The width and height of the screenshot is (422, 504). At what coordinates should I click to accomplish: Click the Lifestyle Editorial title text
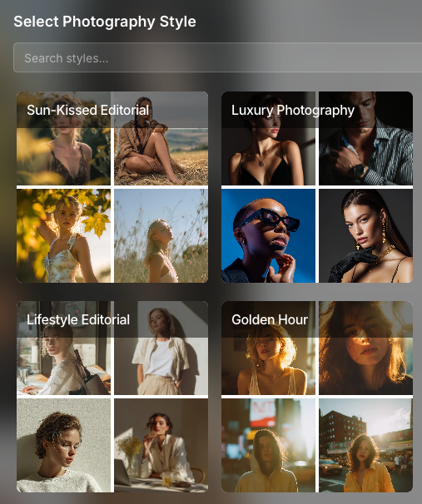click(x=78, y=320)
